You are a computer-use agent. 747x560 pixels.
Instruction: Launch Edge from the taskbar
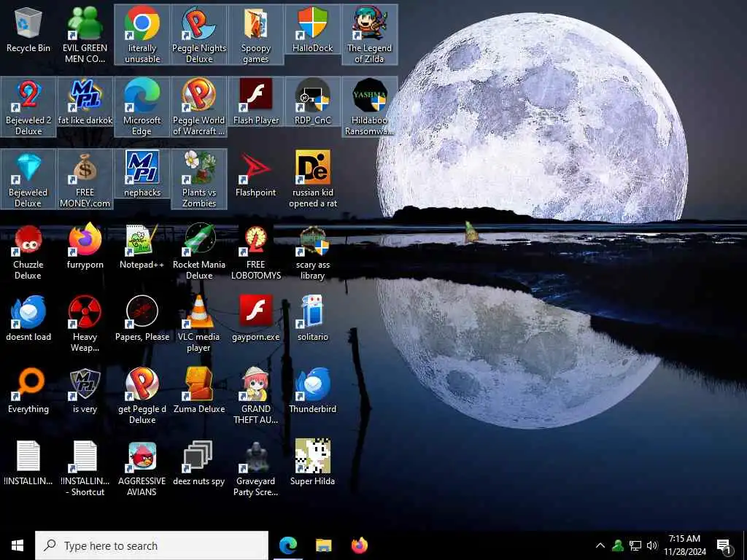coord(287,545)
